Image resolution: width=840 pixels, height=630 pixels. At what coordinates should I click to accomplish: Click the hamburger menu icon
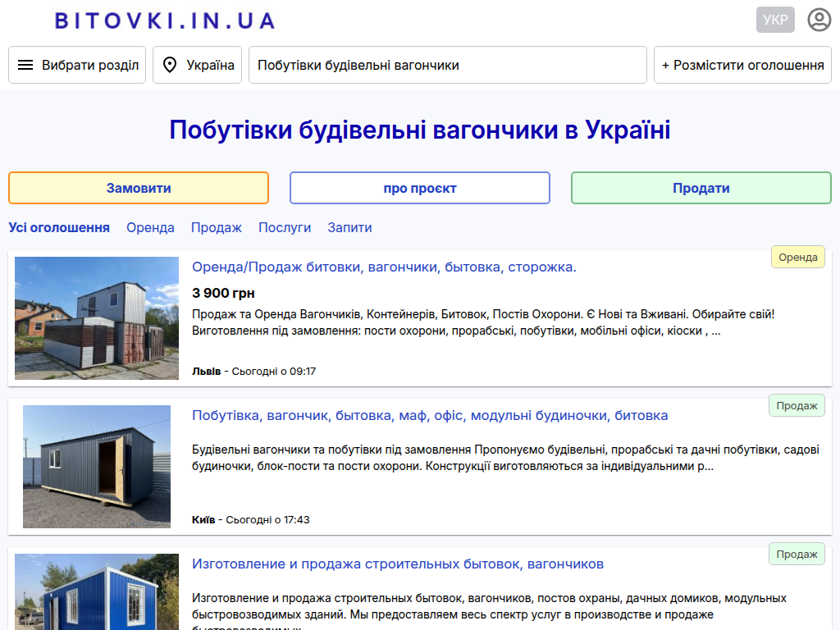tap(25, 65)
